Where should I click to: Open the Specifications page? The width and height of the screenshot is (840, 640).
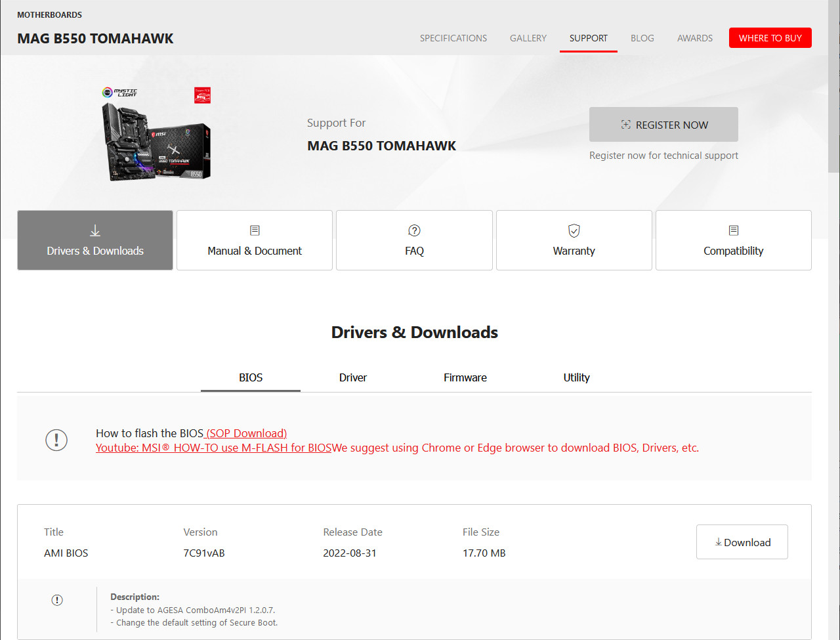pos(453,38)
